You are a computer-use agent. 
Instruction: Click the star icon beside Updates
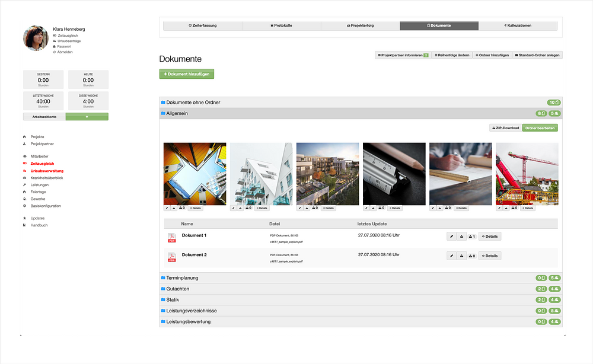click(24, 218)
